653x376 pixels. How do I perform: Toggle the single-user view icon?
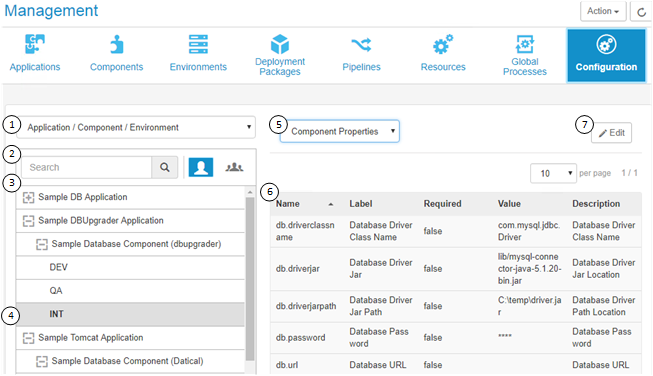[201, 167]
